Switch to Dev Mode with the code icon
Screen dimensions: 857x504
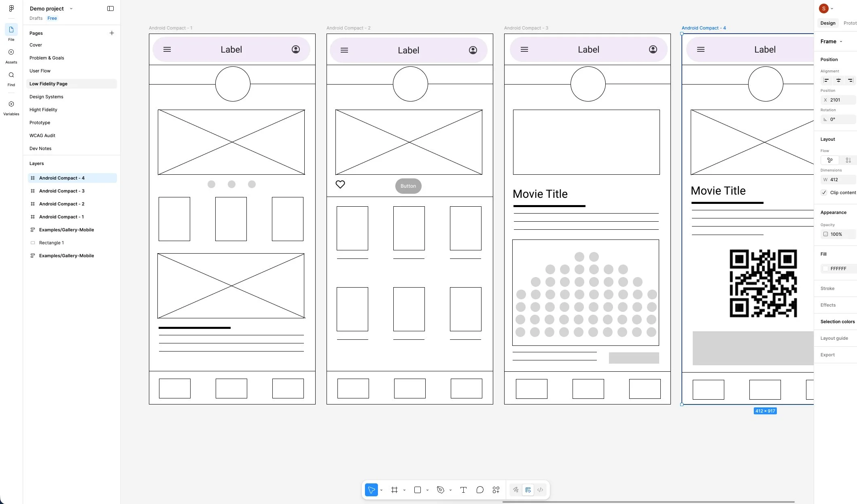click(x=540, y=490)
